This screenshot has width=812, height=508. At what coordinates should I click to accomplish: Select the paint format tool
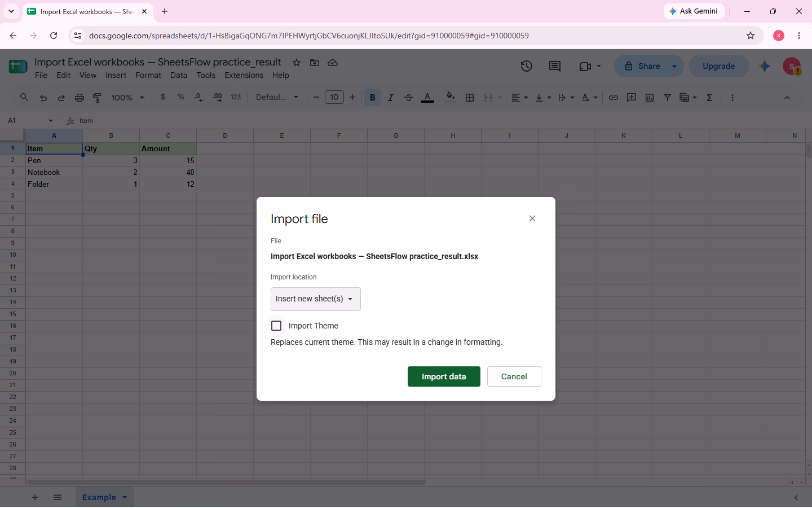click(x=98, y=98)
